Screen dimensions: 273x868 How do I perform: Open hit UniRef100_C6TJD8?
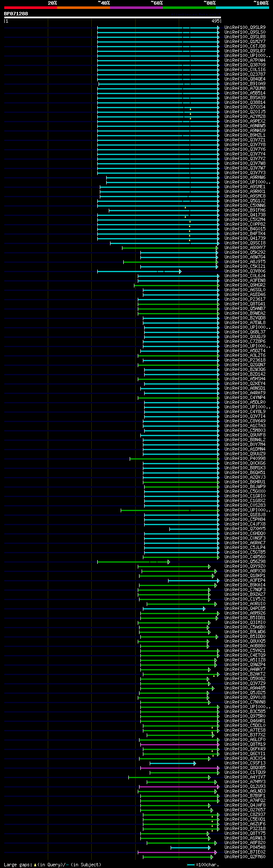(x=245, y=46)
